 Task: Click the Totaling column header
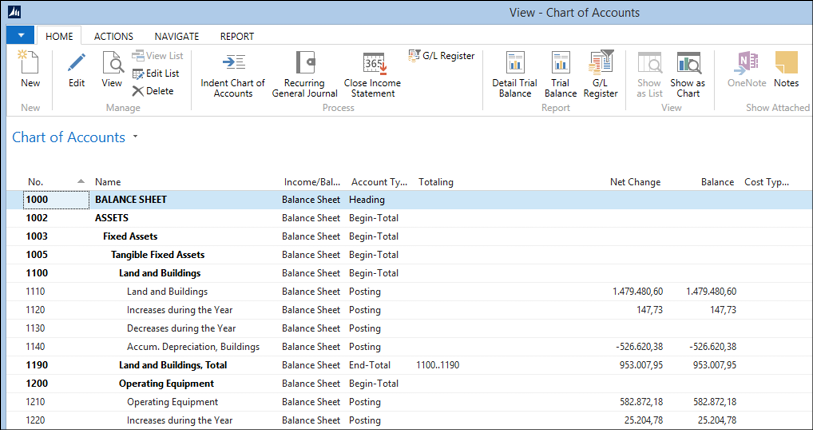pyautogui.click(x=436, y=182)
